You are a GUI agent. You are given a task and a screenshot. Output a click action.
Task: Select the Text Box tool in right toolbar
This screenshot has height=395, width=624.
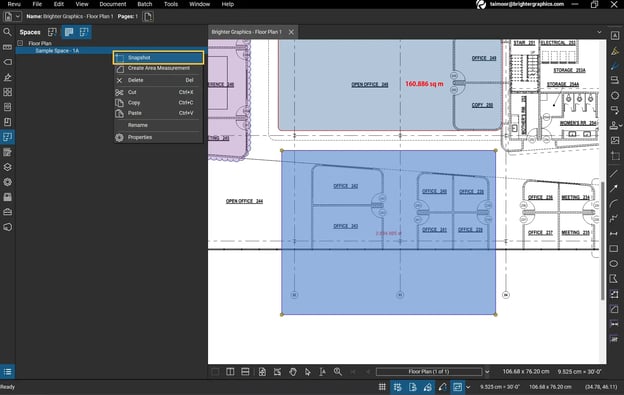coord(614,35)
